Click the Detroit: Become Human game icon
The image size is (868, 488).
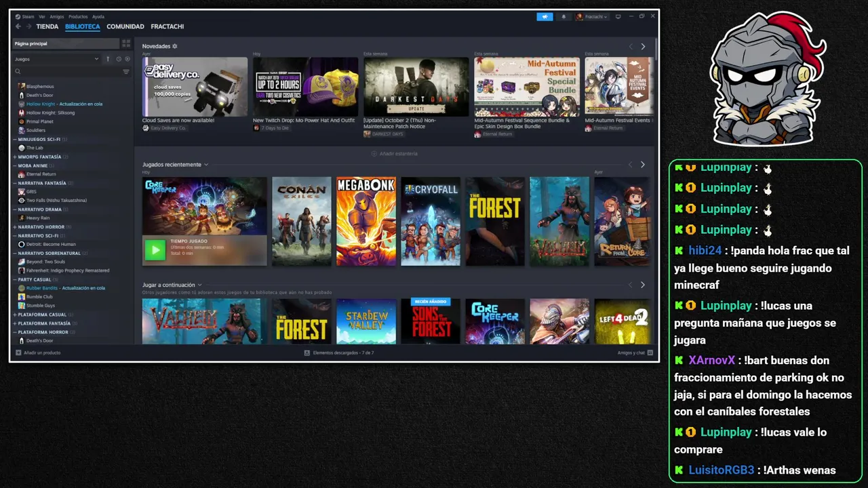22,244
